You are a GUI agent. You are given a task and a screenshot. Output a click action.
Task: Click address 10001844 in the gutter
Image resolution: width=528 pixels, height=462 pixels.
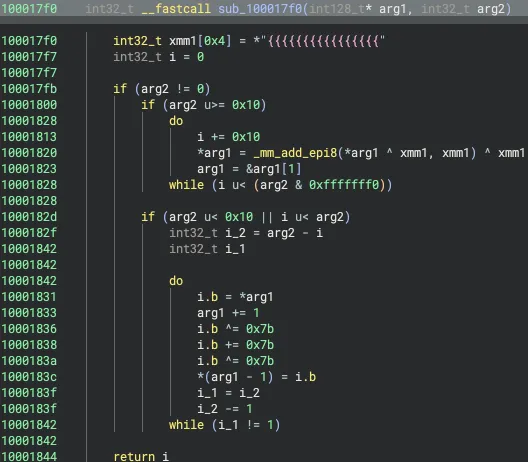pos(29,457)
